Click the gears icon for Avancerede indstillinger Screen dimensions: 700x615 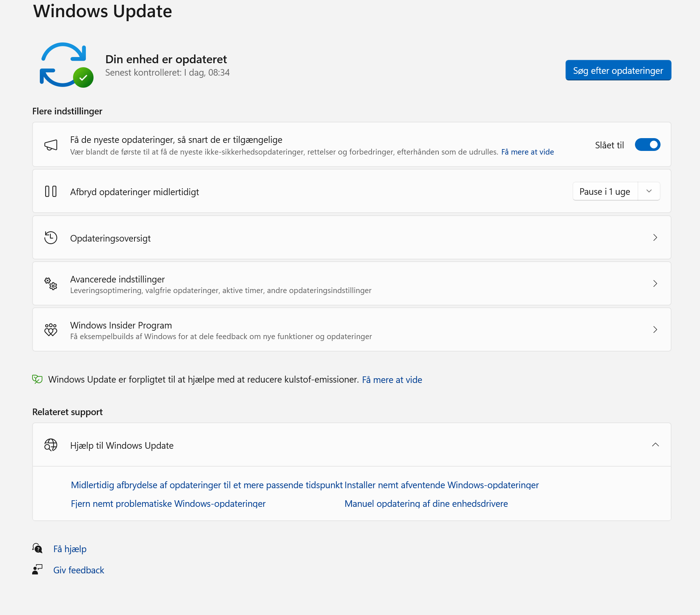tap(51, 284)
